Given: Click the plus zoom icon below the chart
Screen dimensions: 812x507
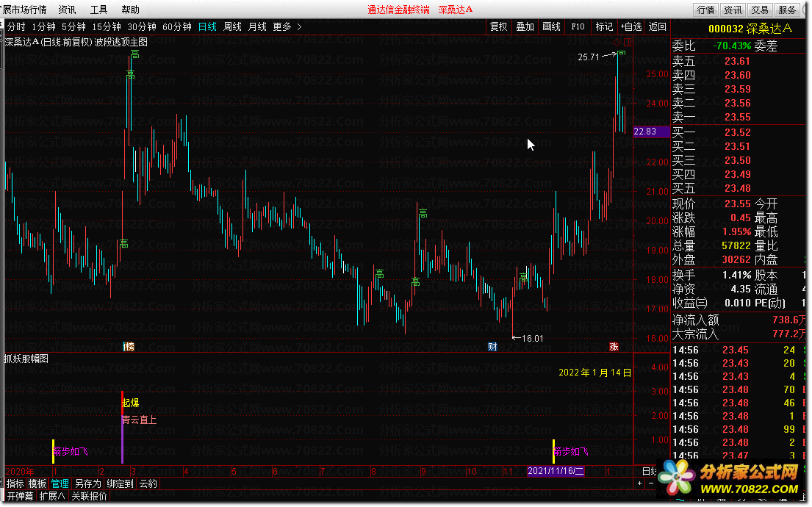Looking at the screenshot, I should point(639,483).
